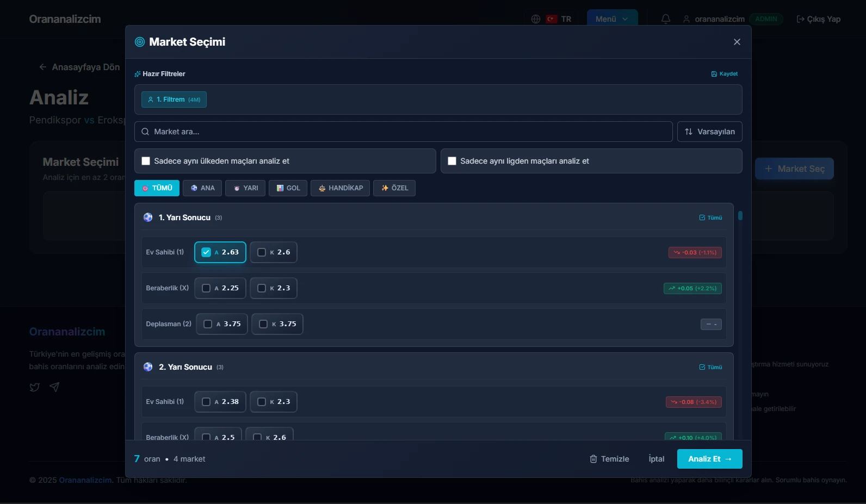
Task: Switch to the GOL tab
Action: pos(288,188)
